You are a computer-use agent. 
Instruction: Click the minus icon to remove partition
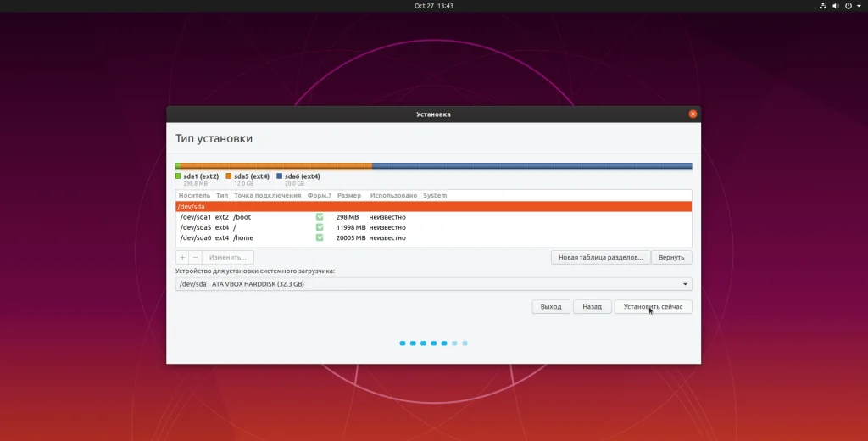point(195,257)
